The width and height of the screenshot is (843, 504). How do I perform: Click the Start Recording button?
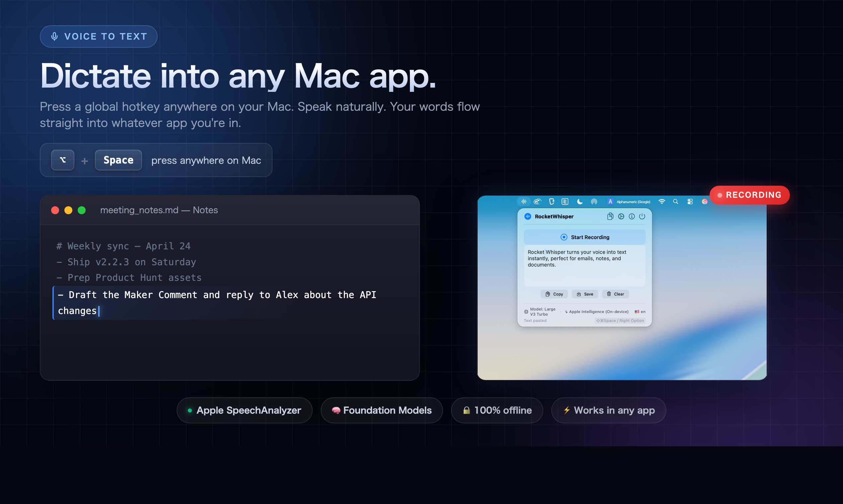tap(584, 237)
